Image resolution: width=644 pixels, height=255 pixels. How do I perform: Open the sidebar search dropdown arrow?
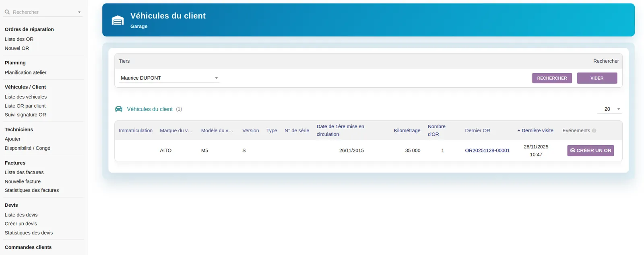(79, 12)
